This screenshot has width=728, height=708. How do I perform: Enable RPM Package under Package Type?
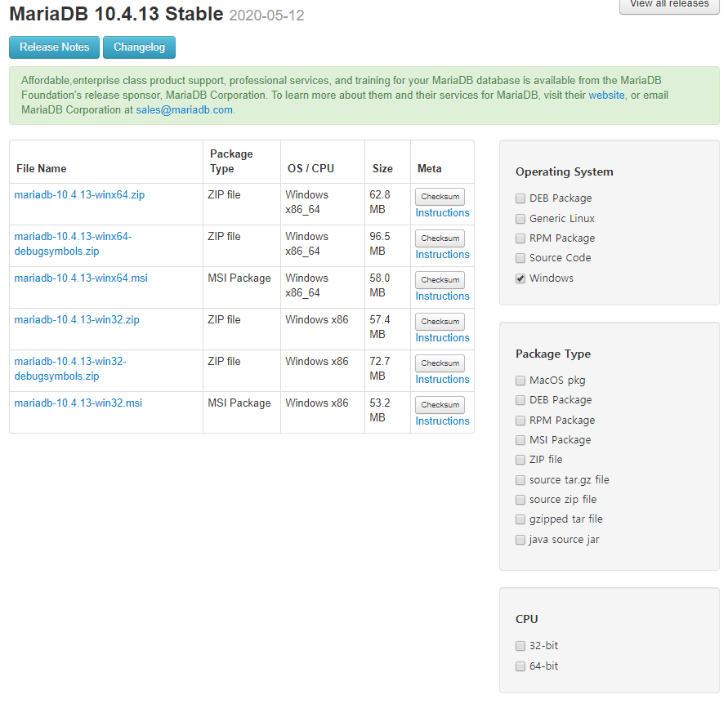[520, 421]
